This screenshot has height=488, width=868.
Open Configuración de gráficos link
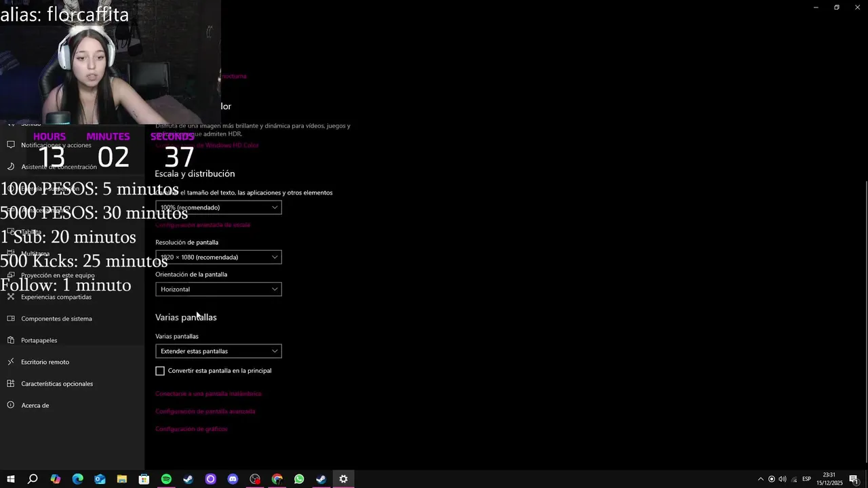pos(191,429)
